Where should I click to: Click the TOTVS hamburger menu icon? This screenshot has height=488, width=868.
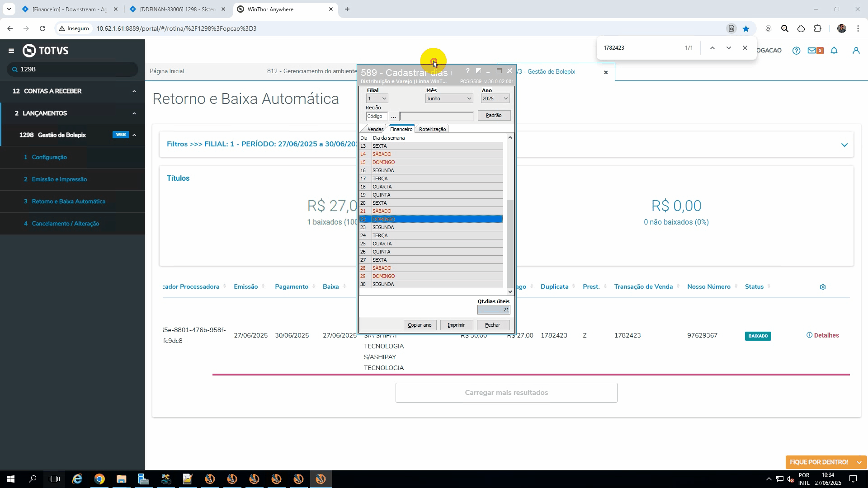coord(11,51)
